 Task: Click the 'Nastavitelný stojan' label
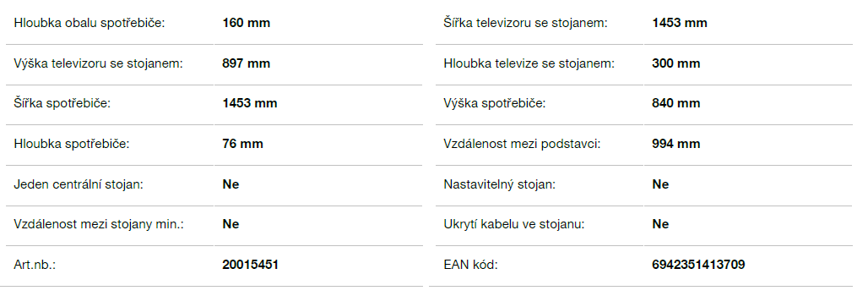499,184
